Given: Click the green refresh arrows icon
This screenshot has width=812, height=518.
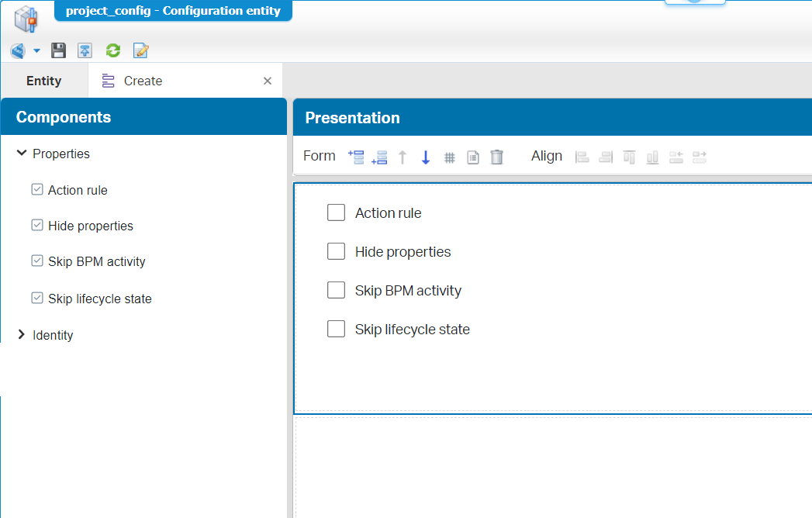Looking at the screenshot, I should click(113, 51).
